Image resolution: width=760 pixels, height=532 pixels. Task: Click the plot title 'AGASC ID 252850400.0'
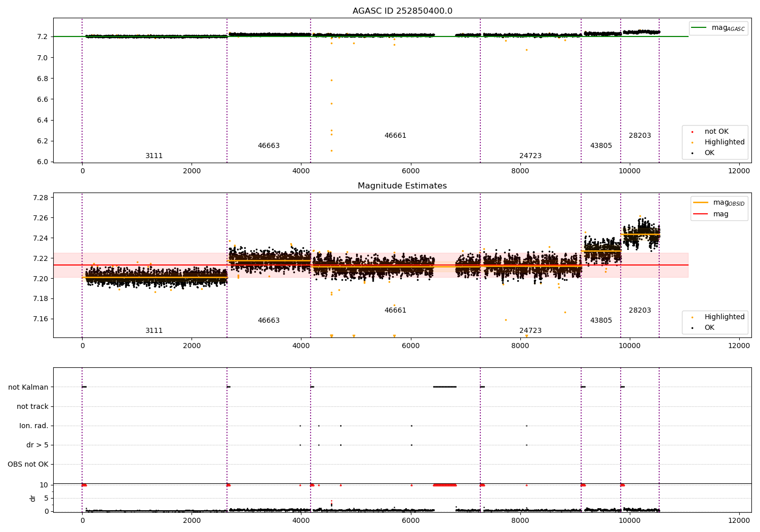coord(402,11)
